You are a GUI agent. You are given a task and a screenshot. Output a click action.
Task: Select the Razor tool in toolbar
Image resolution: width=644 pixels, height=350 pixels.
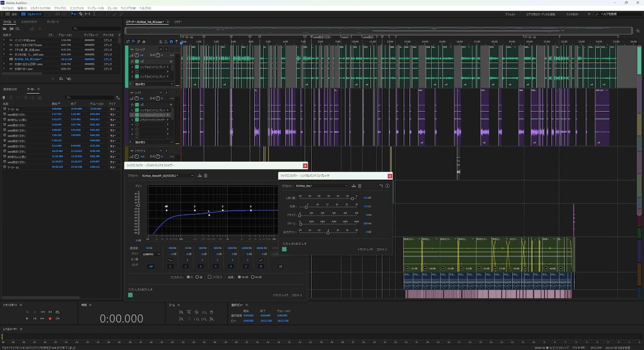[81, 14]
